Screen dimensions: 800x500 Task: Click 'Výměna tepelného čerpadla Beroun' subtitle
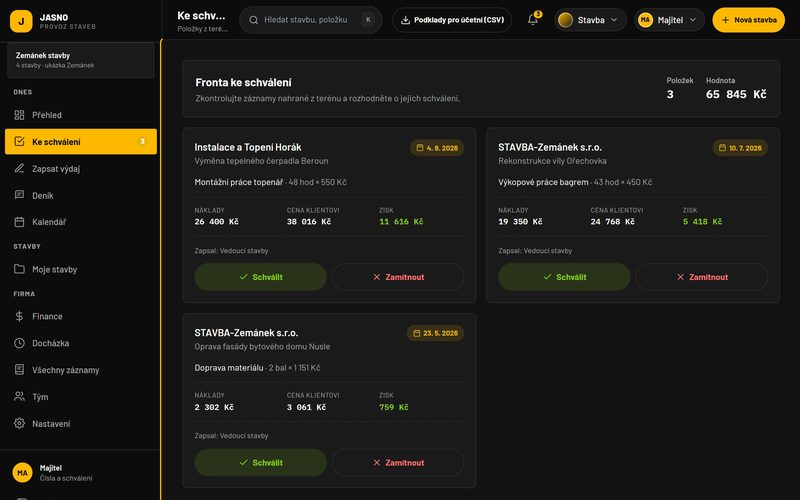pyautogui.click(x=261, y=161)
